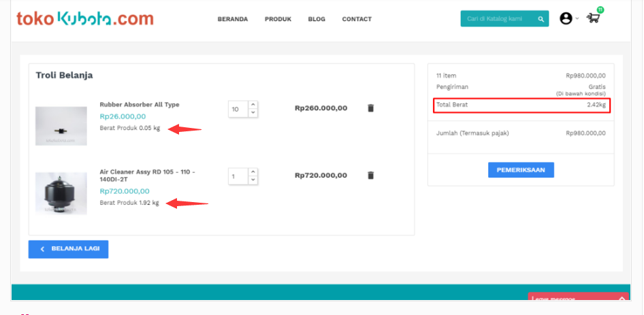Click the Total Berat 2.42kg value
Viewport: 644px width, 315px height.
(596, 105)
